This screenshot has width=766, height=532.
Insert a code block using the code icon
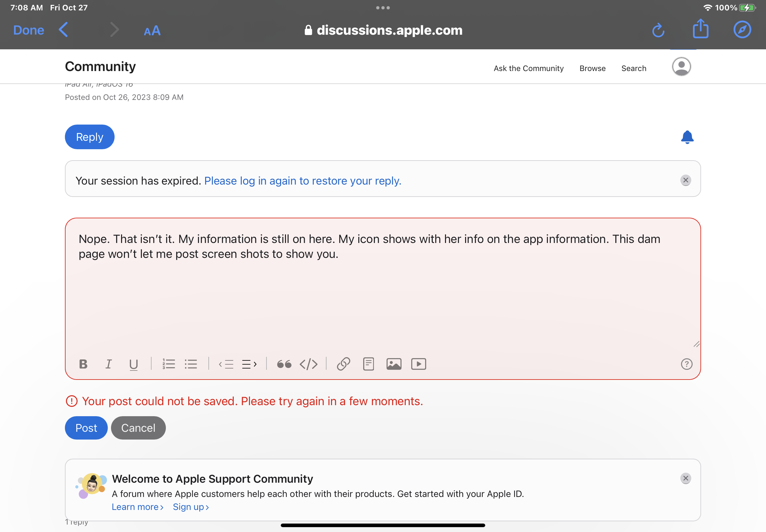tap(308, 364)
